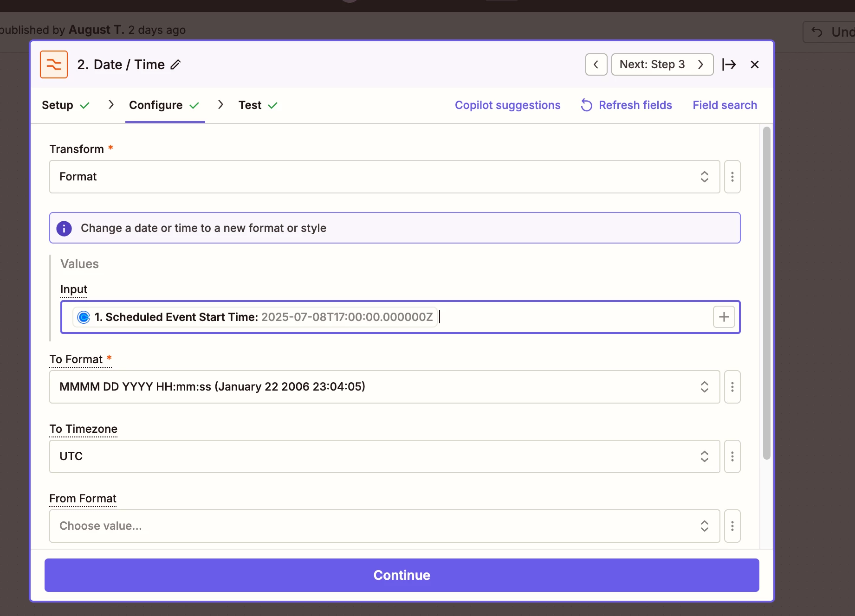Click plus button to insert data

pyautogui.click(x=724, y=317)
